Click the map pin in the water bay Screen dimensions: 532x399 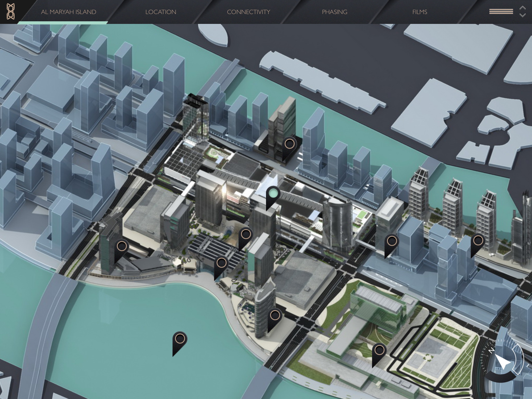180,339
